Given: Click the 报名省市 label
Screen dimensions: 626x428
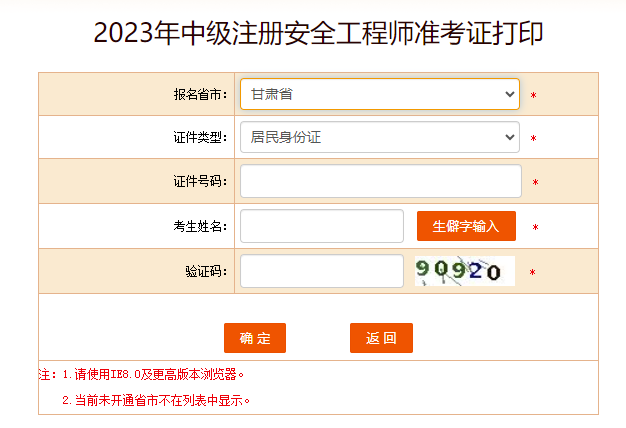Looking at the screenshot, I should 200,95.
